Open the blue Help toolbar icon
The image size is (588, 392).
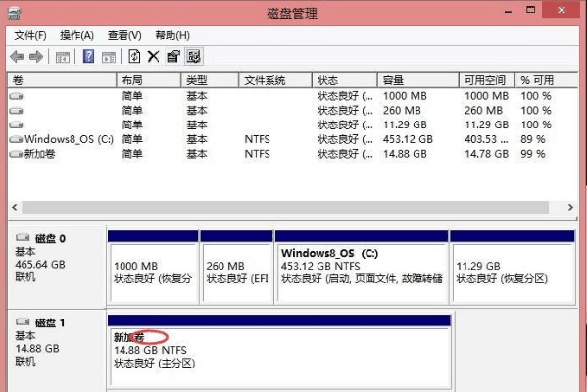[x=88, y=56]
